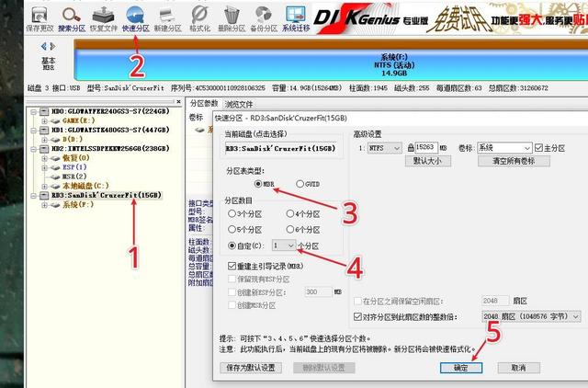Expand the B(B:) tree node
This screenshot has height=388, width=588.
pyautogui.click(x=44, y=140)
